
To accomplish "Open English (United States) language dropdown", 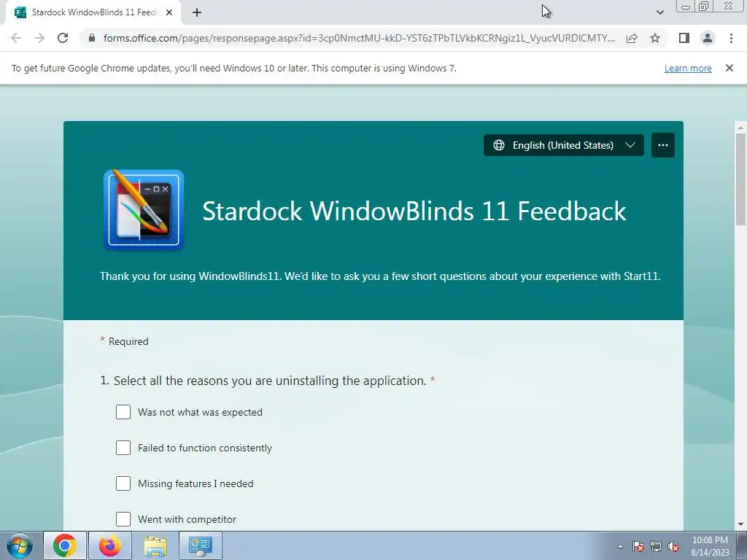I will [x=564, y=145].
